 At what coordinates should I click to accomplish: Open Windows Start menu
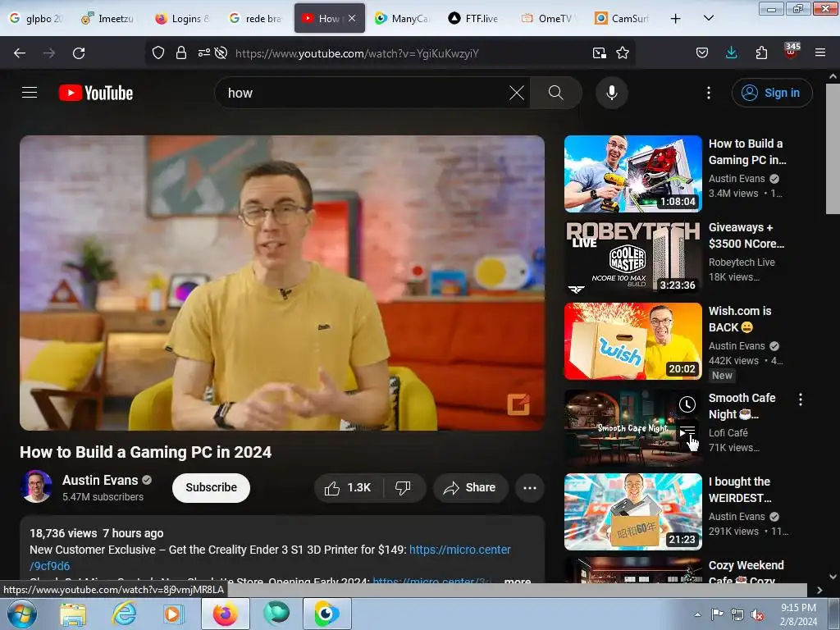coord(21,614)
